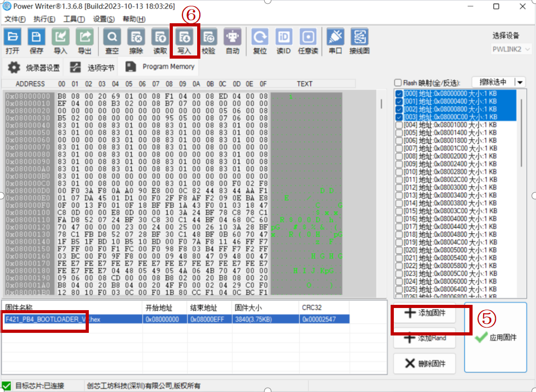Uncheck sector [003] 地址:0x08000C00

tap(399, 117)
